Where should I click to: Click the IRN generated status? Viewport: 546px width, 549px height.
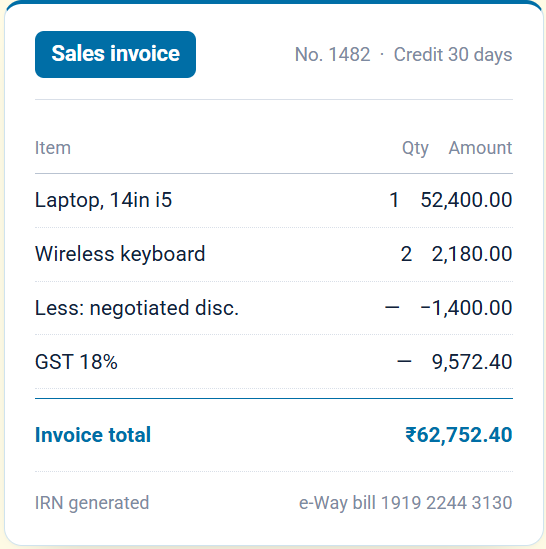(92, 503)
